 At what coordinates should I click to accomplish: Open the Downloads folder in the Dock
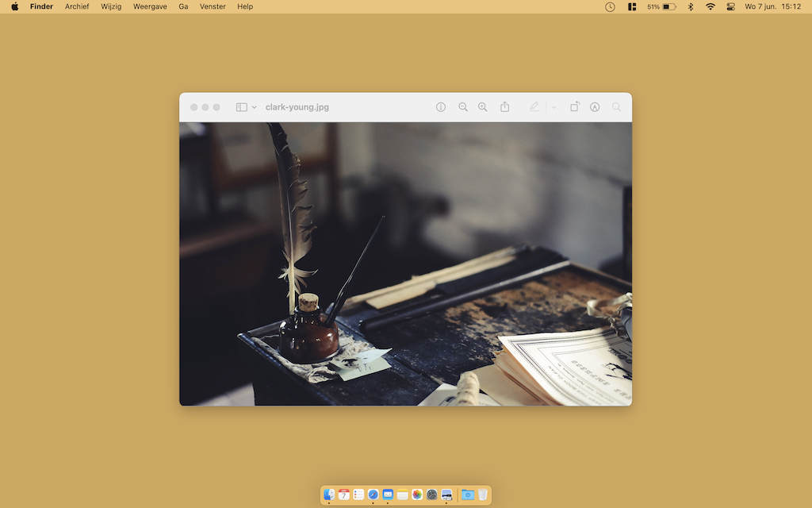(468, 495)
